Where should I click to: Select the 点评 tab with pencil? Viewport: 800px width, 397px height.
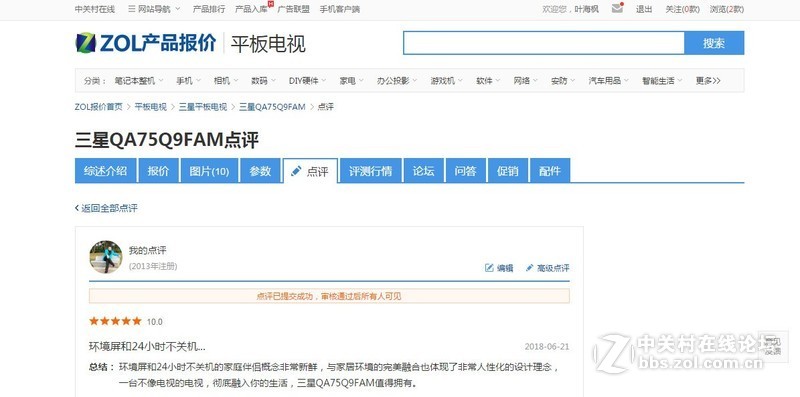(x=310, y=171)
